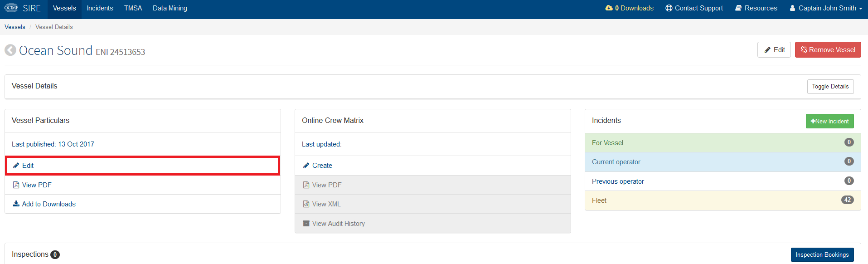Click the Resources book icon
Viewport: 868px width, 264px height.
738,8
